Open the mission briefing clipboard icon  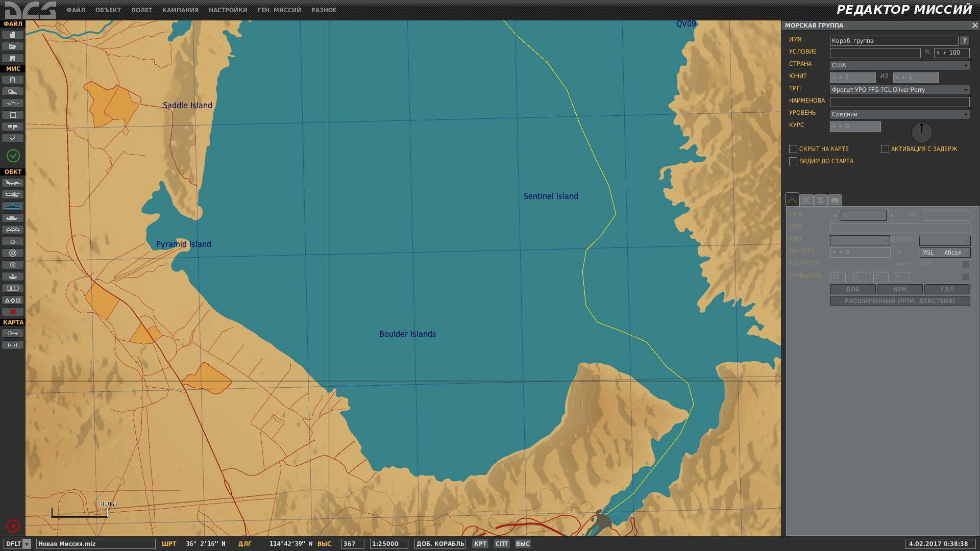(13, 80)
